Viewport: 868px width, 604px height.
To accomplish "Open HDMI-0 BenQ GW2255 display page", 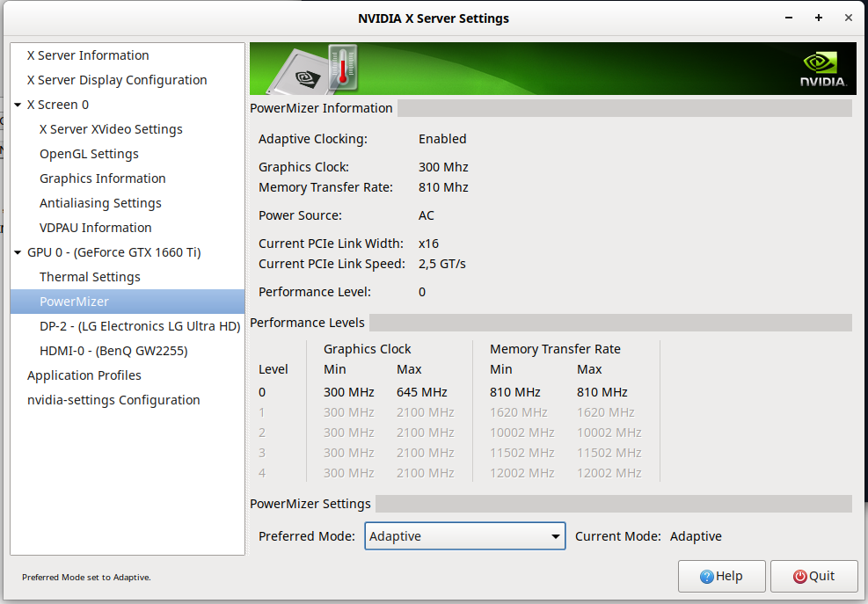I will 113,351.
